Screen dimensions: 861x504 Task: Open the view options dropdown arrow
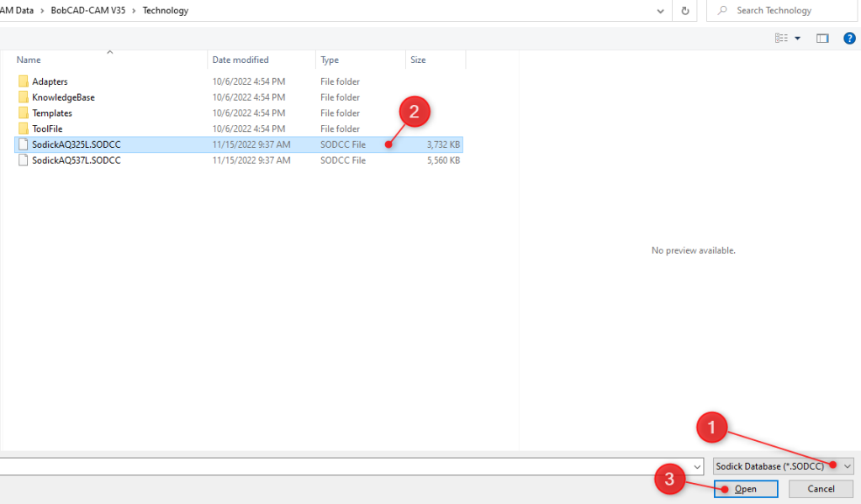(x=797, y=38)
